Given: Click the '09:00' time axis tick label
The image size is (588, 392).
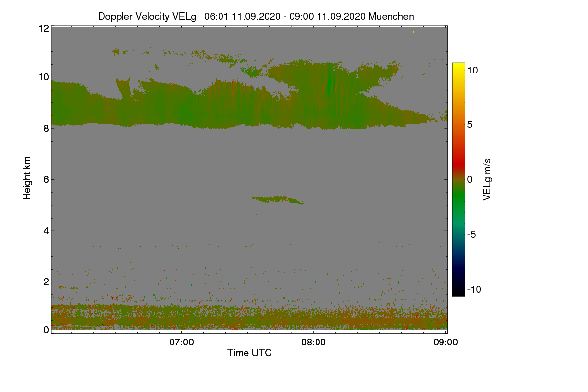Looking at the screenshot, I should point(446,343).
